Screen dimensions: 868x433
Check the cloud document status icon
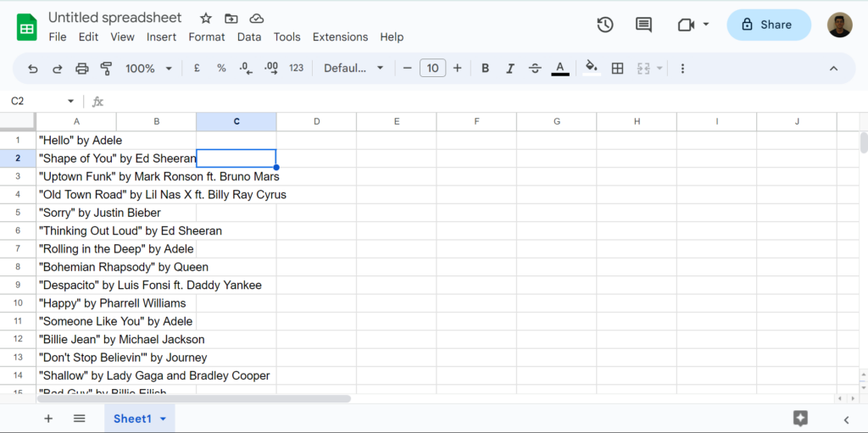[256, 19]
